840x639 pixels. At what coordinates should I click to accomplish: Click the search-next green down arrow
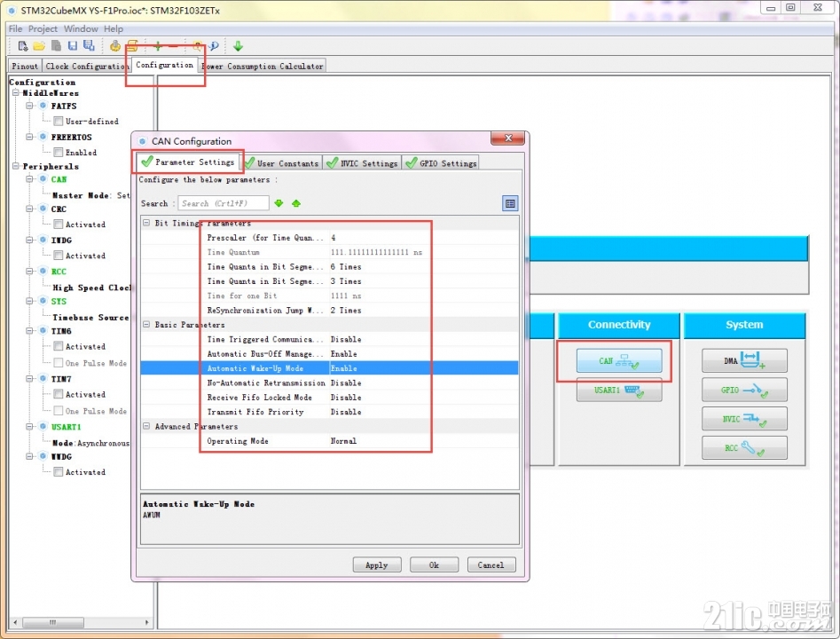(x=279, y=203)
